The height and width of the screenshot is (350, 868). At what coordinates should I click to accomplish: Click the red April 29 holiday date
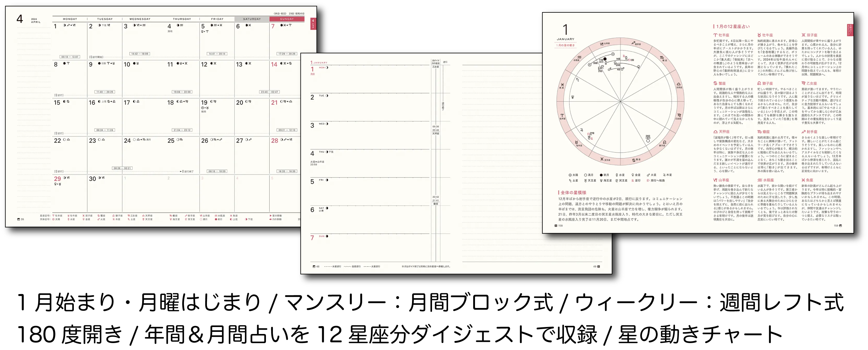(x=57, y=179)
